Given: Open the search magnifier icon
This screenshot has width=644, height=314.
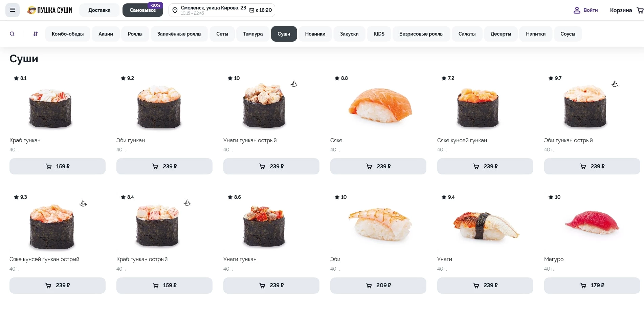Looking at the screenshot, I should click(x=12, y=34).
